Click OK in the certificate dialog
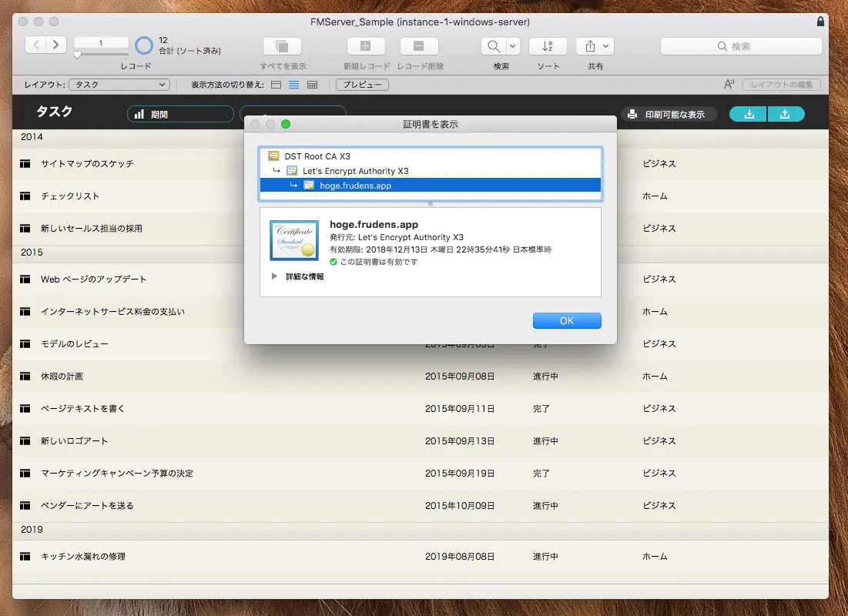The image size is (848, 616). [x=567, y=321]
